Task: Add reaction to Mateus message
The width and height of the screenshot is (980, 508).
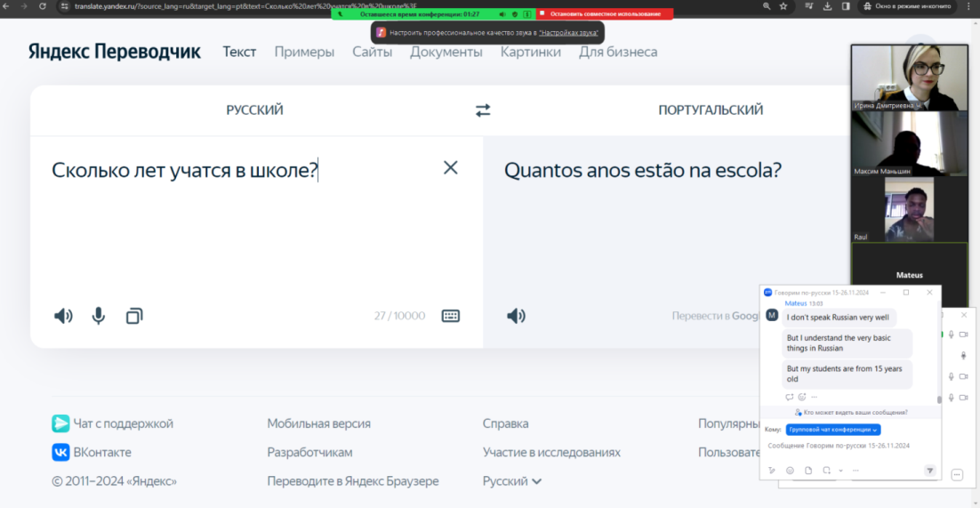Action: click(x=802, y=397)
